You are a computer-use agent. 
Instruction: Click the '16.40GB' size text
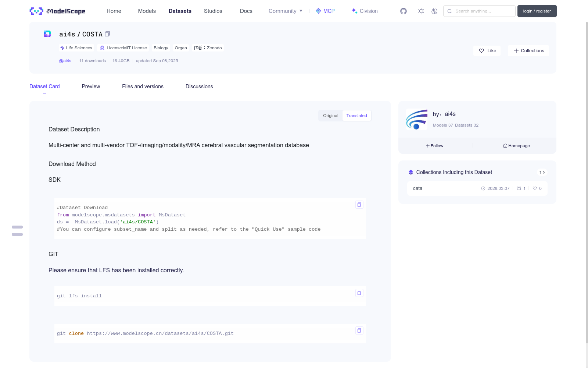pos(121,61)
